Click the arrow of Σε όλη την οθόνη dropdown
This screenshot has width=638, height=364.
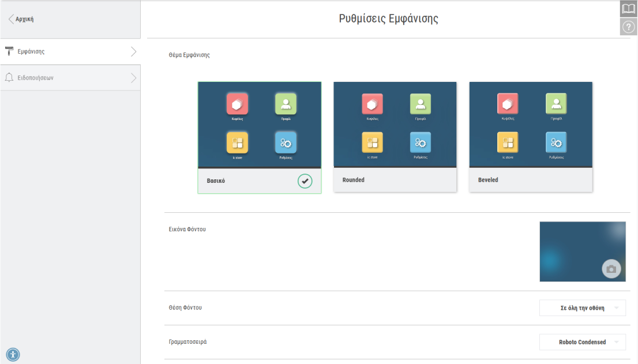coord(617,308)
